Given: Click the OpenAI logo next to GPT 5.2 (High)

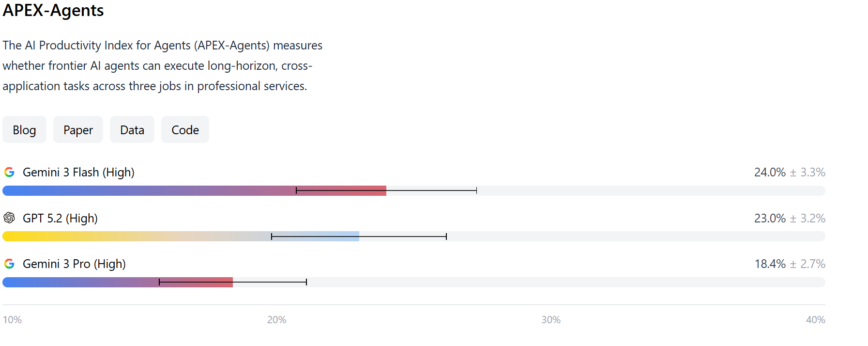Looking at the screenshot, I should click(x=9, y=219).
